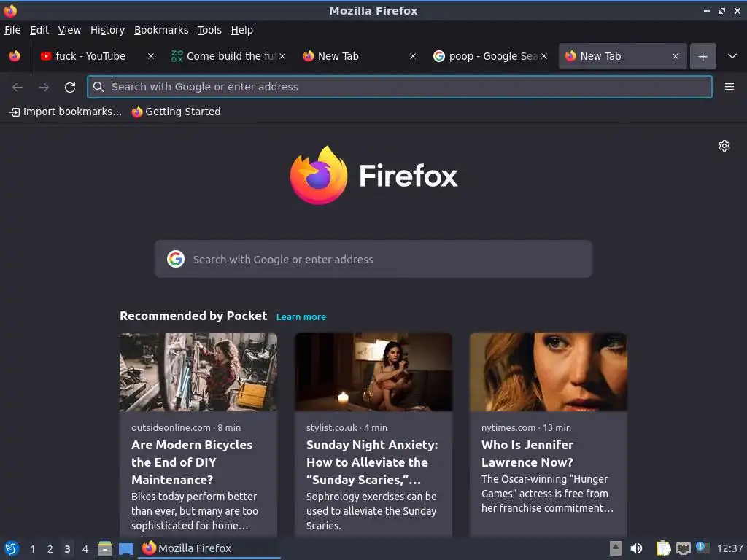The image size is (747, 560).
Task: Open the system start menu icon in taskbar
Action: [x=12, y=548]
